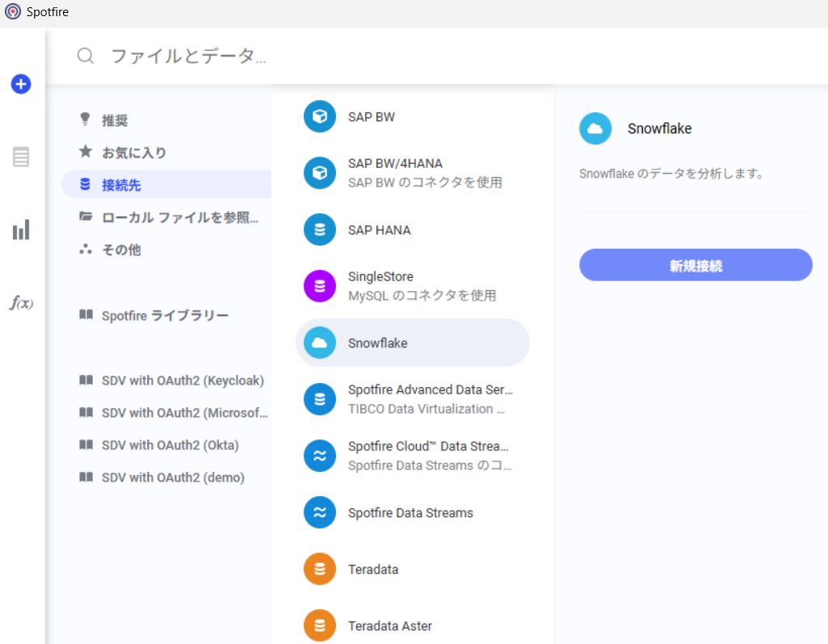The image size is (828, 644).
Task: Open the bar chart visualizations icon
Action: click(x=21, y=229)
